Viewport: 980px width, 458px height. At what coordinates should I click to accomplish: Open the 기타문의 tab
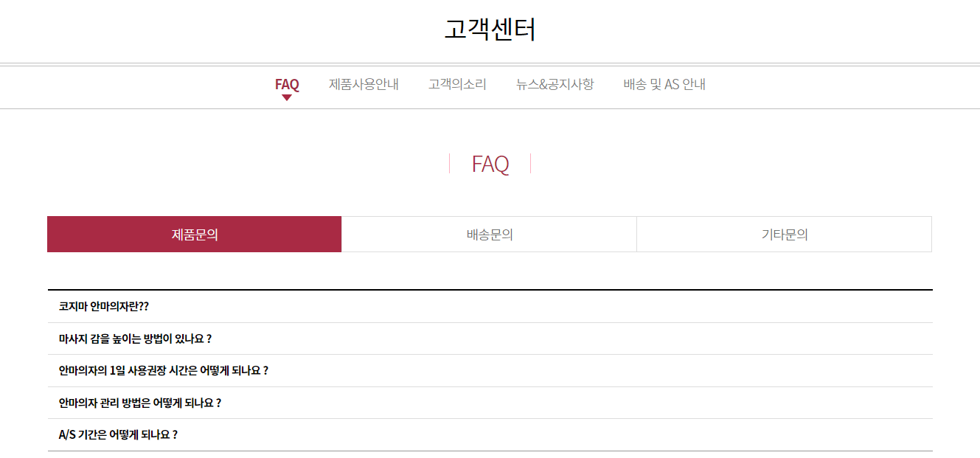click(x=784, y=234)
